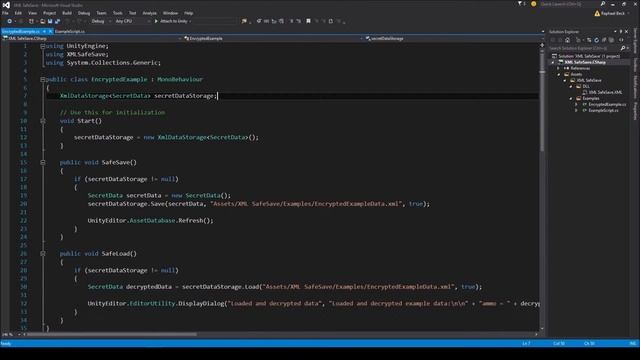This screenshot has width=640, height=360.
Task: Click the INS indicator in status bar
Action: pos(633,344)
